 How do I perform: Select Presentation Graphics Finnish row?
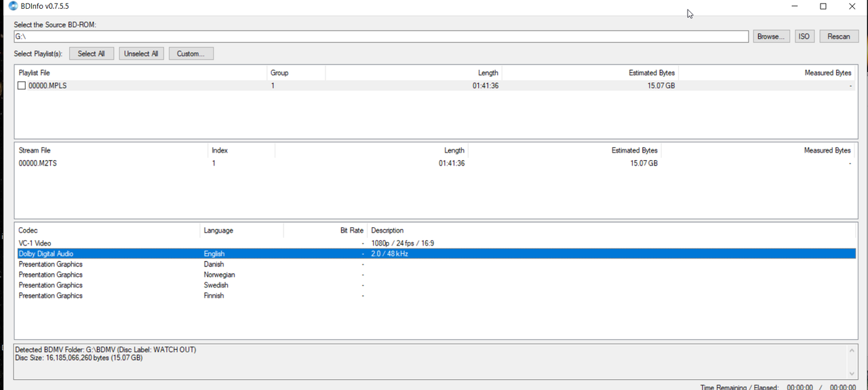(x=435, y=296)
